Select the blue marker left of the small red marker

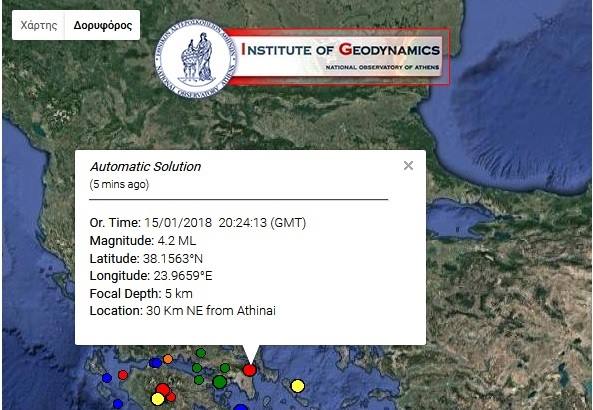(107, 378)
